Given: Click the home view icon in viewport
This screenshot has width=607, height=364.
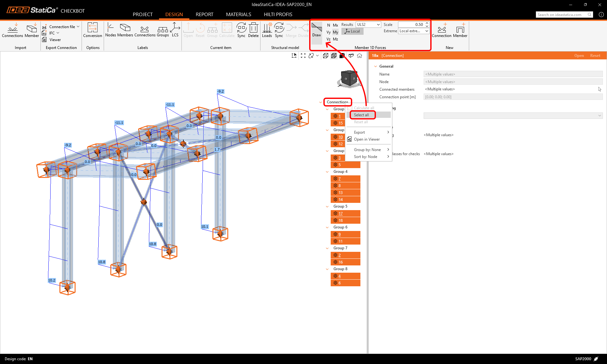Looking at the screenshot, I should (359, 56).
